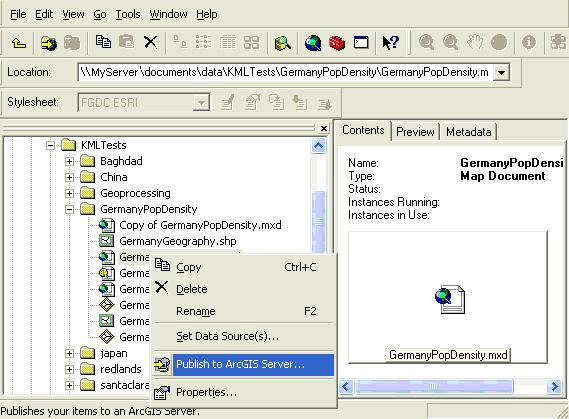
Task: Click the Contents pane scroll-left arrow
Action: 346,386
